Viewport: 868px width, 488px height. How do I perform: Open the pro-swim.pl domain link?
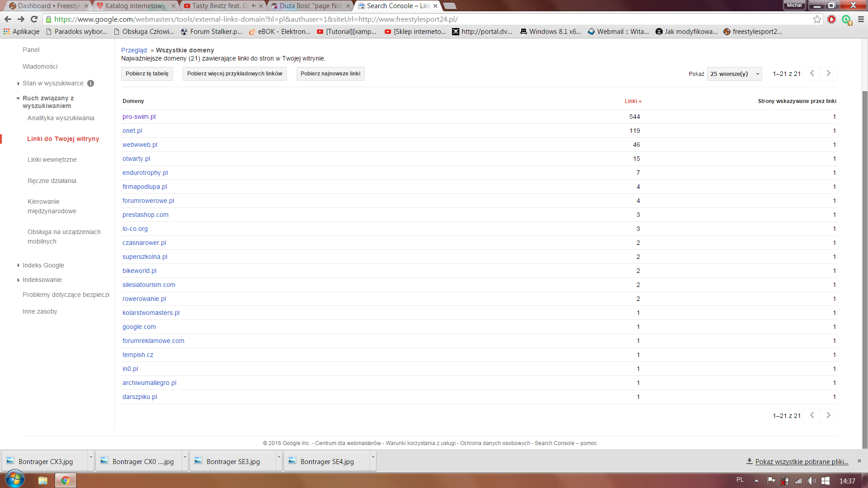click(x=139, y=117)
